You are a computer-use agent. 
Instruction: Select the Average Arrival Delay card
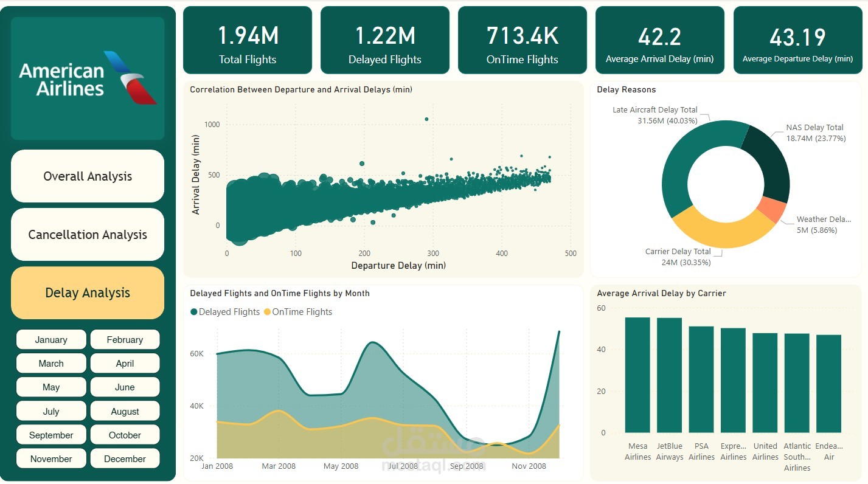660,40
